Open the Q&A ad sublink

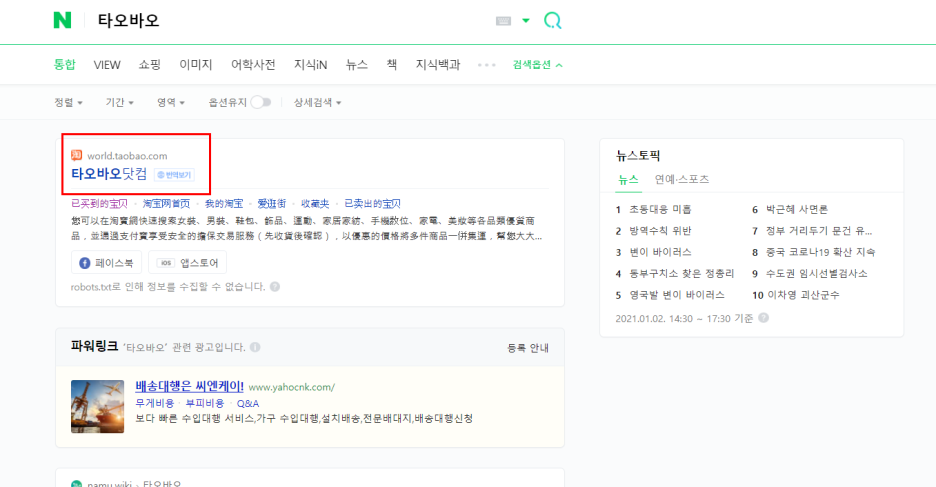coord(248,403)
